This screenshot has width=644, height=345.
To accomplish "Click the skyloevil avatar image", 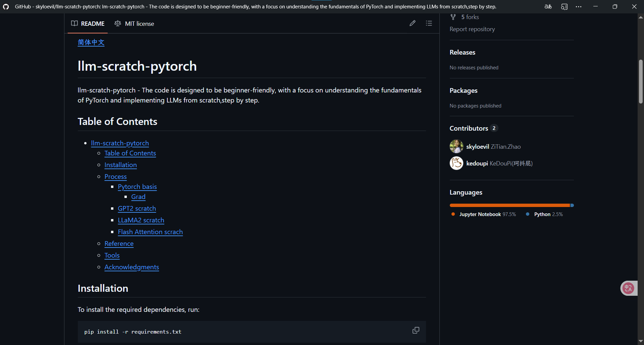I will [x=457, y=146].
